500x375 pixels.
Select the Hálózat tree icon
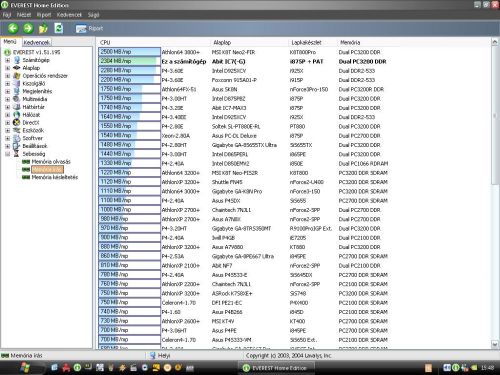[17, 115]
